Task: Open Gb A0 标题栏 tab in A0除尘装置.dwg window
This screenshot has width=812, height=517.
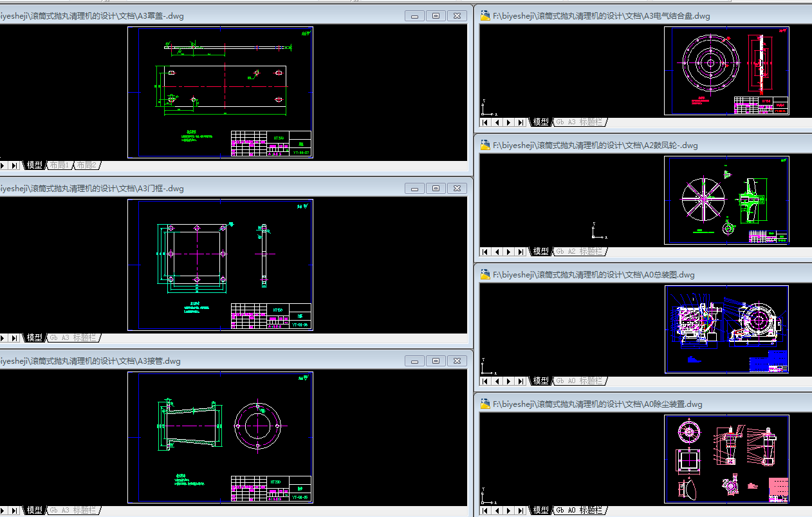Action: 580,511
